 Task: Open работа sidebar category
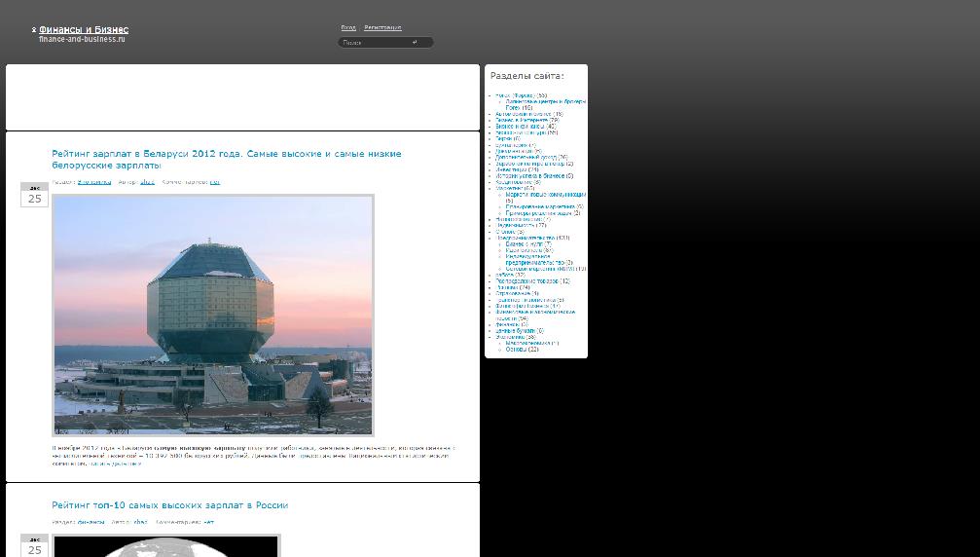point(504,275)
